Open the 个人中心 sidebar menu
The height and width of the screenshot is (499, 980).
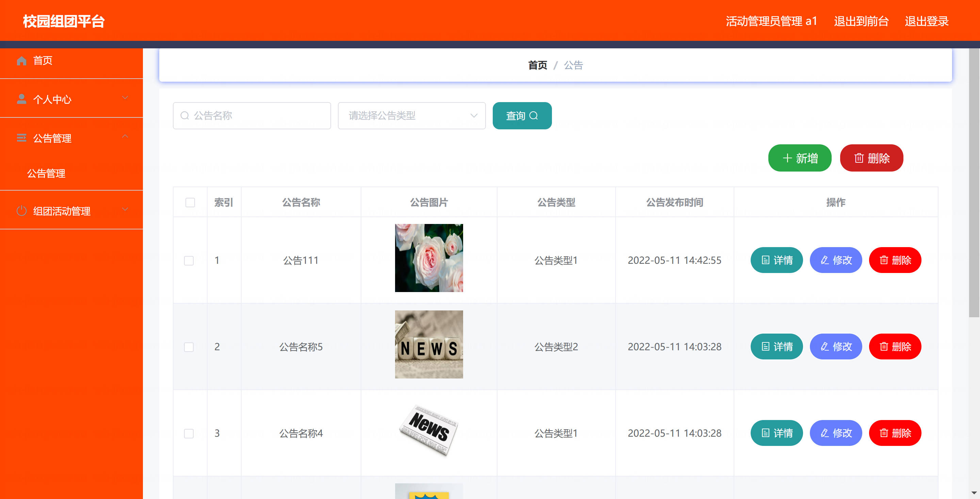click(x=71, y=99)
